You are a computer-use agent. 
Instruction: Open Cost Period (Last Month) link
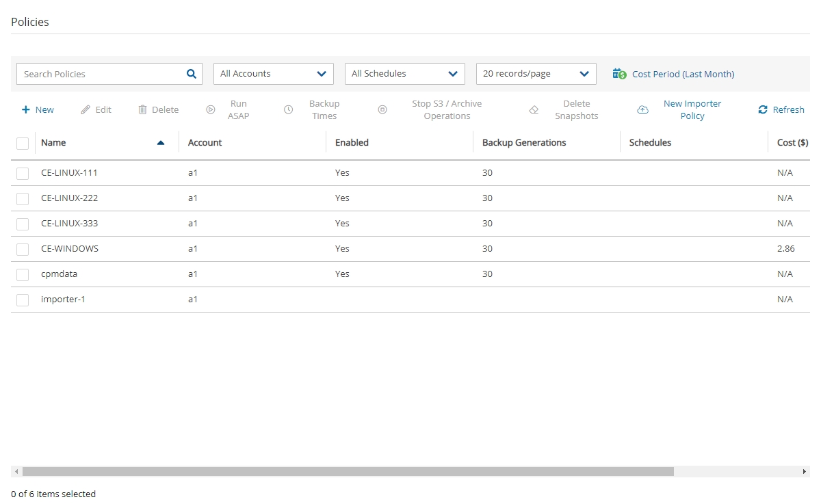683,74
